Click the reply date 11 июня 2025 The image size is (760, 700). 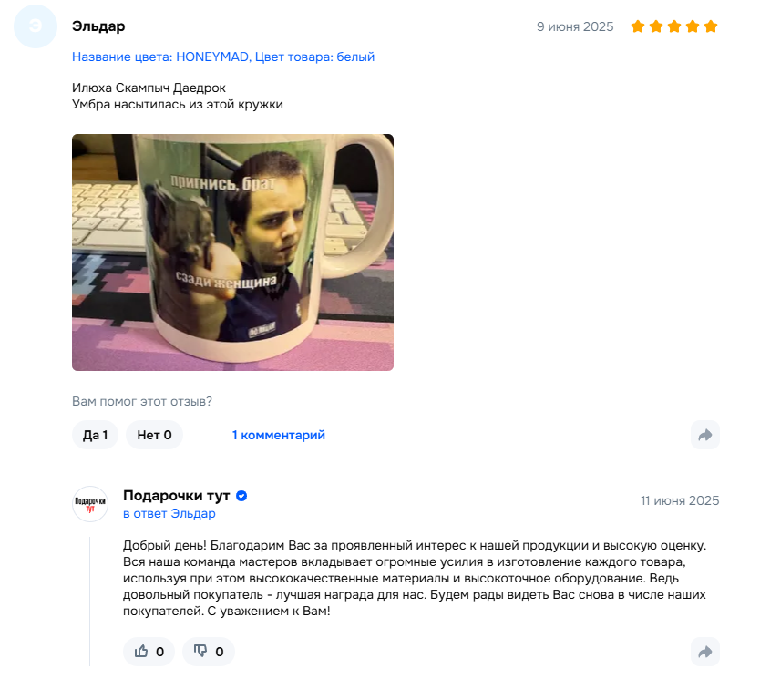click(x=680, y=500)
